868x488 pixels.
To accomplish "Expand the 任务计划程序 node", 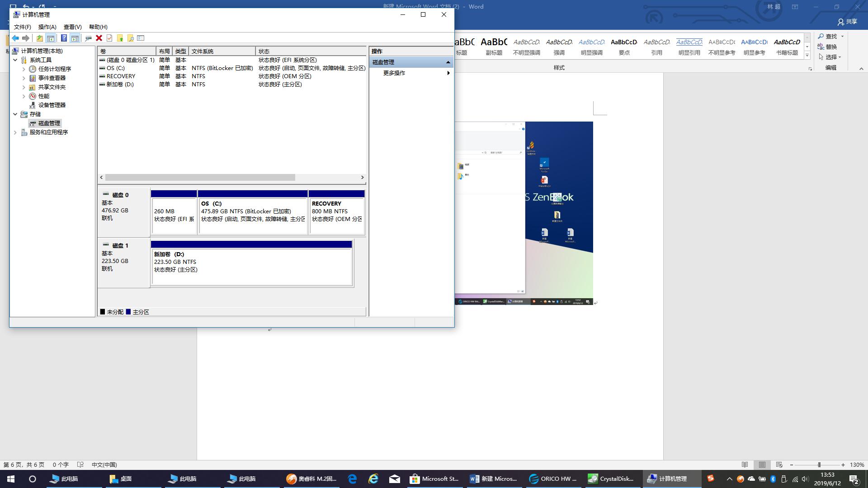I will click(24, 69).
